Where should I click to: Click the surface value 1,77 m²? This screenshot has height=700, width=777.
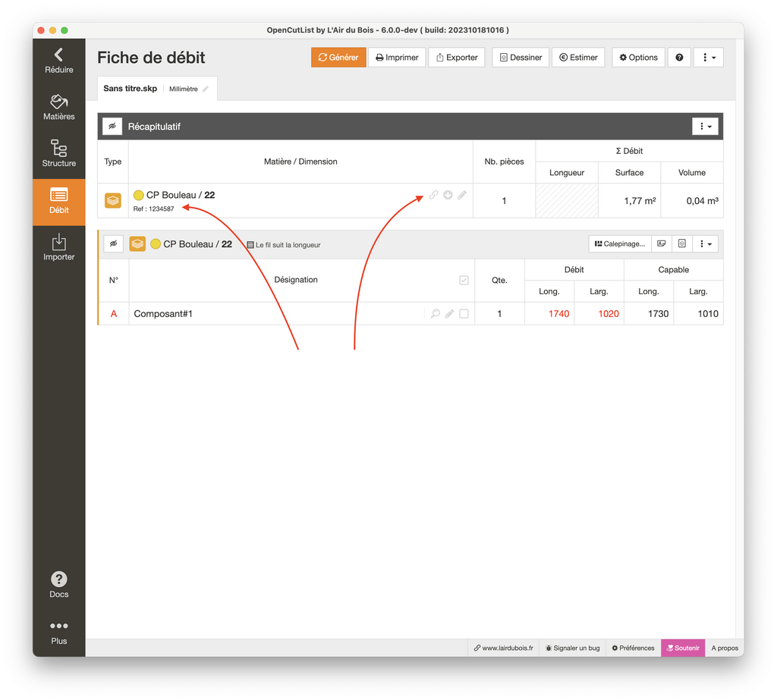point(640,201)
